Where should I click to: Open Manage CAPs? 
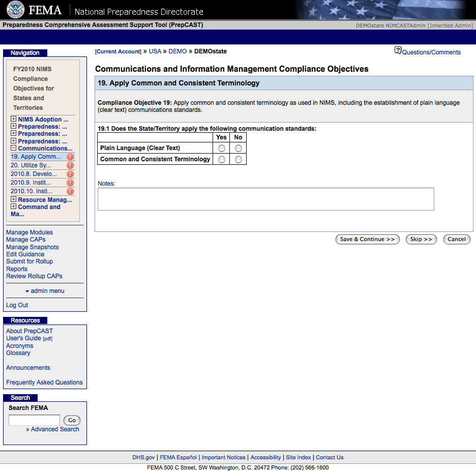[x=26, y=240]
